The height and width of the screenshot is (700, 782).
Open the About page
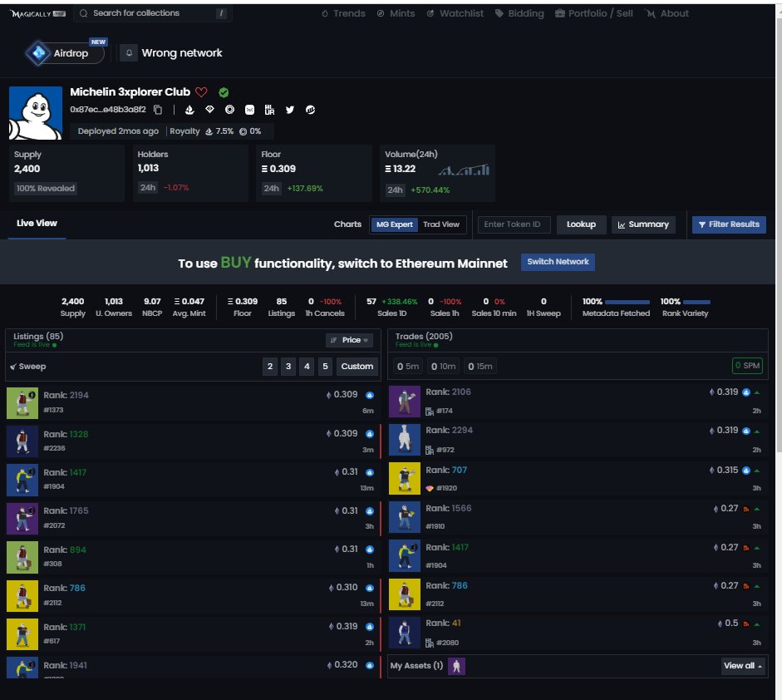pyautogui.click(x=666, y=13)
